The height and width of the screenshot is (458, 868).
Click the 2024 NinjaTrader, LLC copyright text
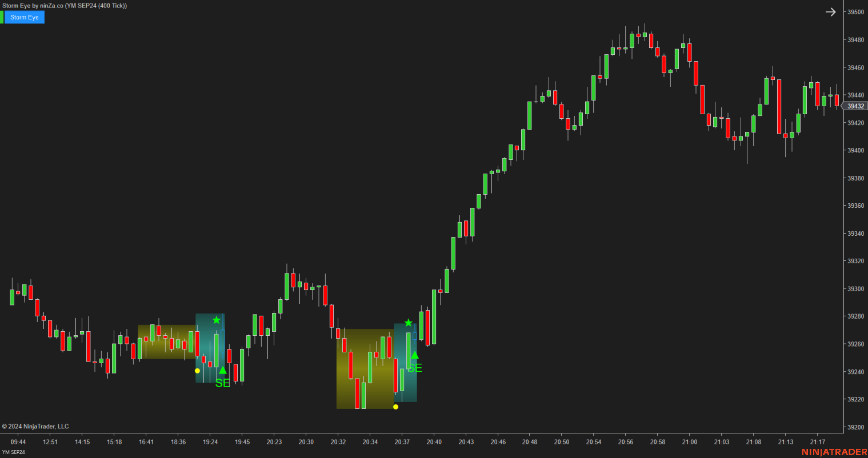35,426
